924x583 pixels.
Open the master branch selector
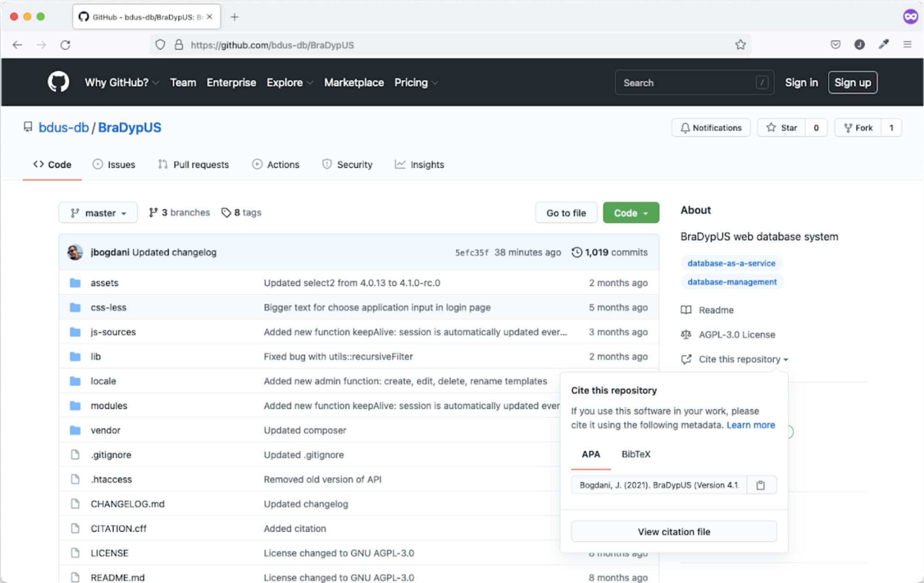click(x=98, y=213)
